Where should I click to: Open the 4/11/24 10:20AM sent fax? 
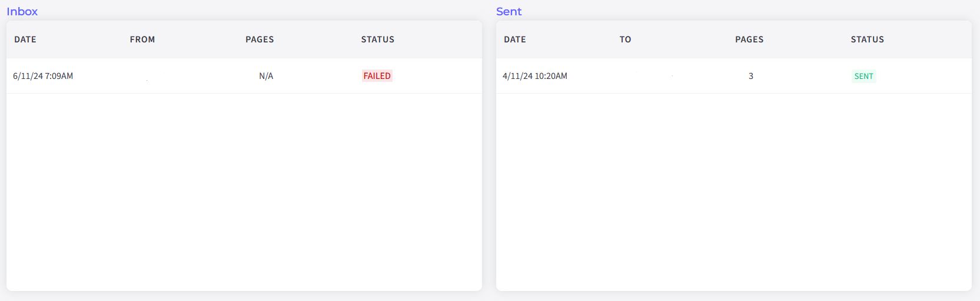point(535,76)
